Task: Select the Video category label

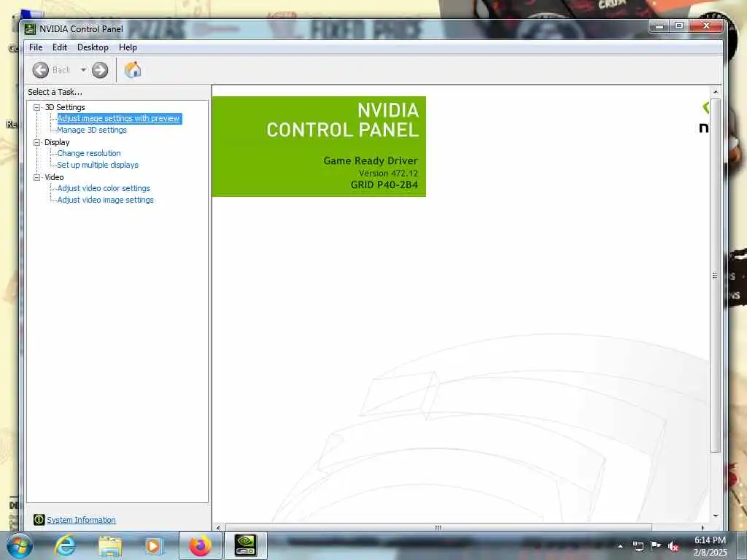Action: [54, 177]
